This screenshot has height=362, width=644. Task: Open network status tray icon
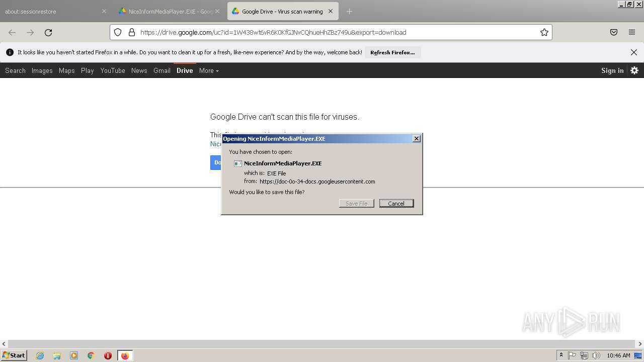coord(584,355)
